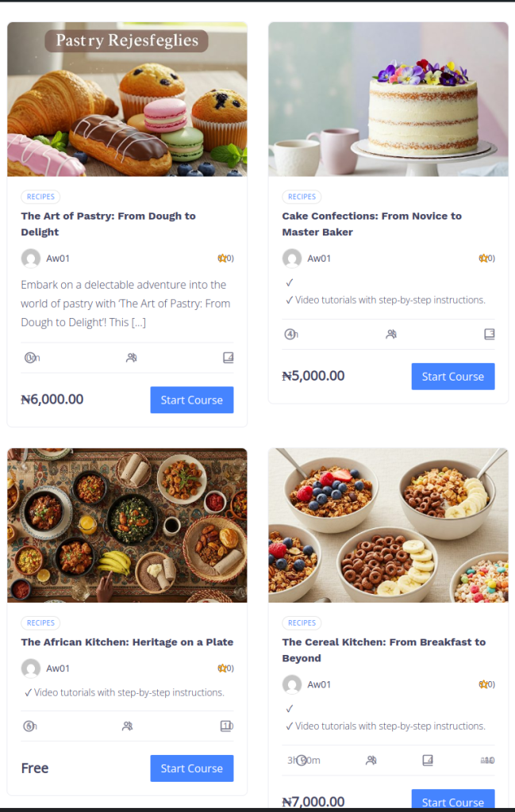The image size is (515, 812).
Task: Click the lessons icon on African Kitchen card
Action: pos(225,726)
